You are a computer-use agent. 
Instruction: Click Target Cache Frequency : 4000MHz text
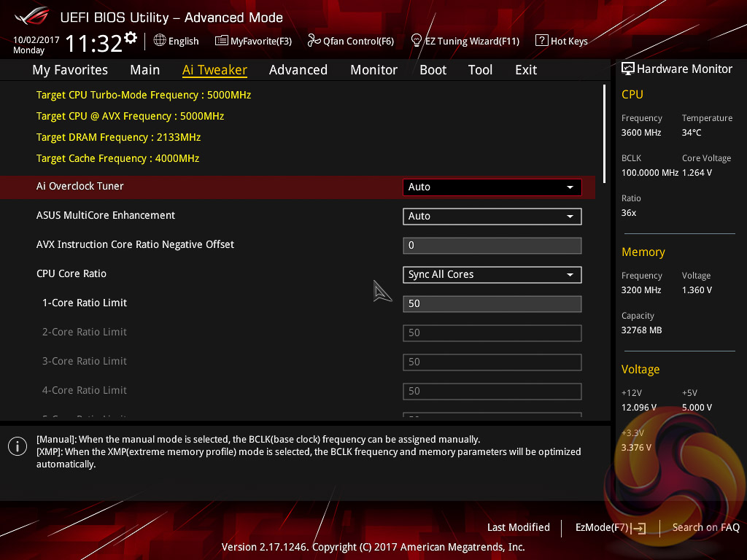point(117,158)
